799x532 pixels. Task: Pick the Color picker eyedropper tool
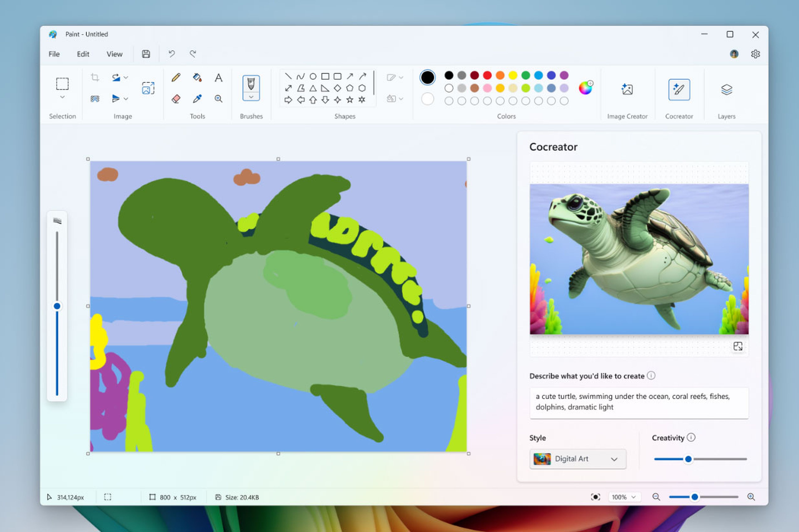(x=197, y=99)
